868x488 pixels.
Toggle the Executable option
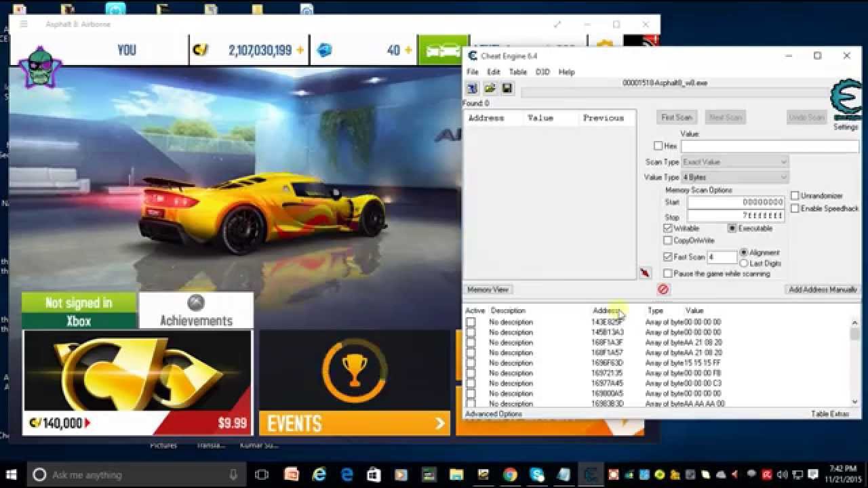click(x=732, y=228)
